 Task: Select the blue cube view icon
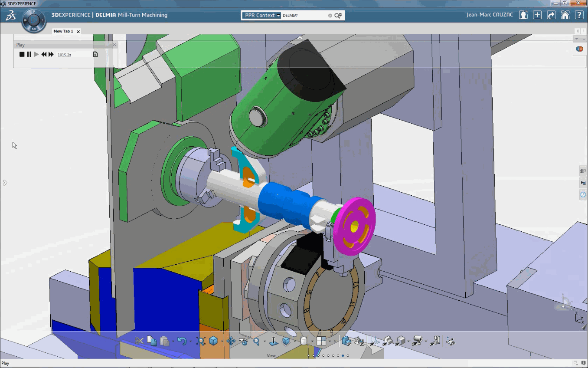coord(213,341)
